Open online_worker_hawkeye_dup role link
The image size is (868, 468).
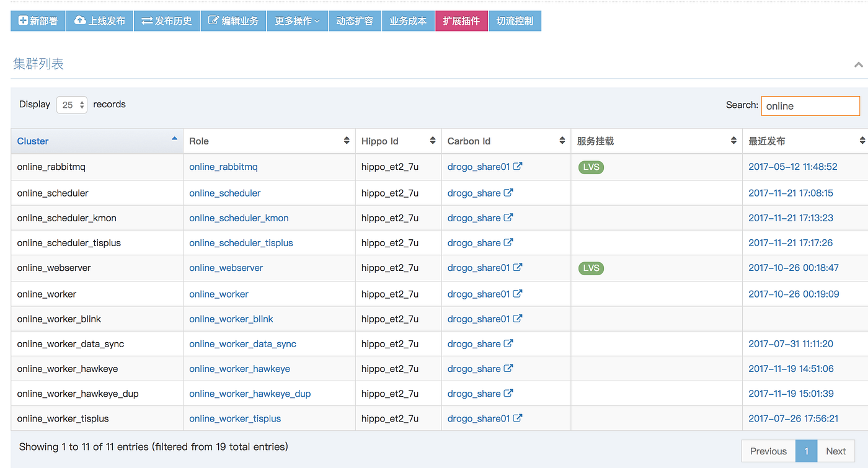[250, 393]
